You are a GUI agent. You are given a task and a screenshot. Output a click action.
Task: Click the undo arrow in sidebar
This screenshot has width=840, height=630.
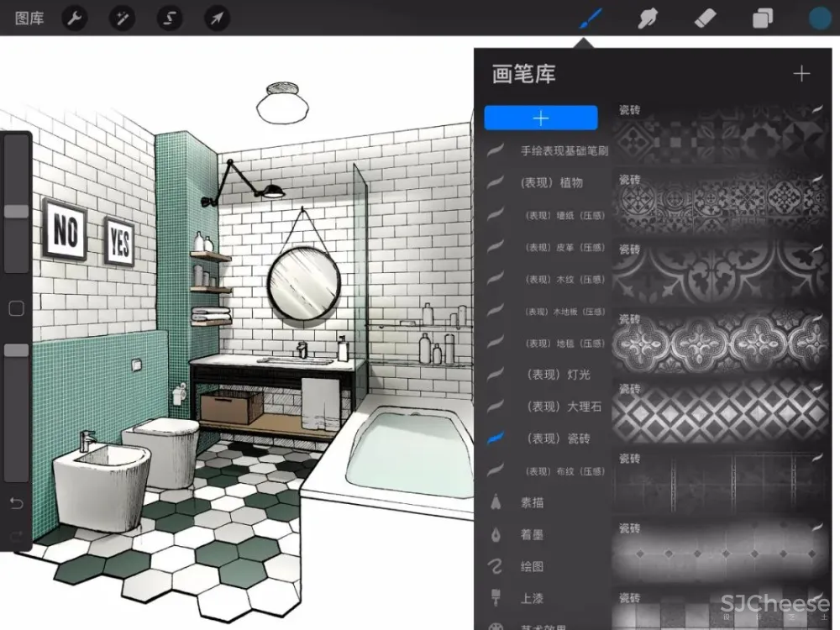[x=16, y=503]
